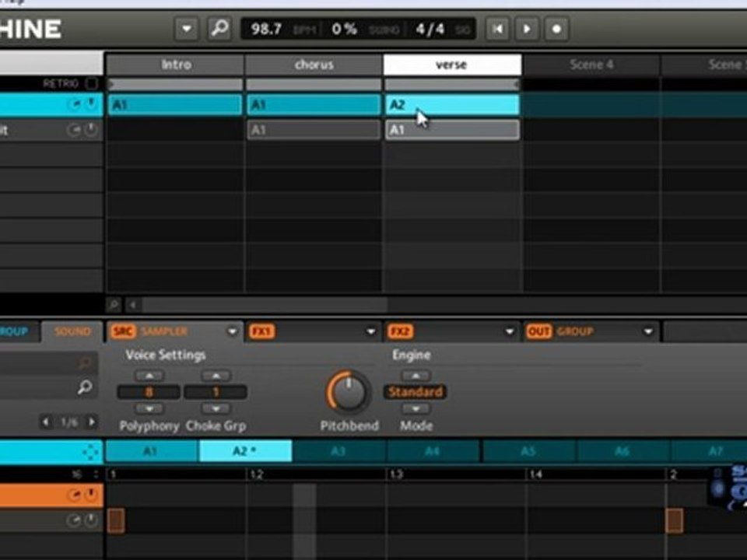This screenshot has width=747, height=560.
Task: Toggle solo knob icon on the second group row
Action: 91,130
